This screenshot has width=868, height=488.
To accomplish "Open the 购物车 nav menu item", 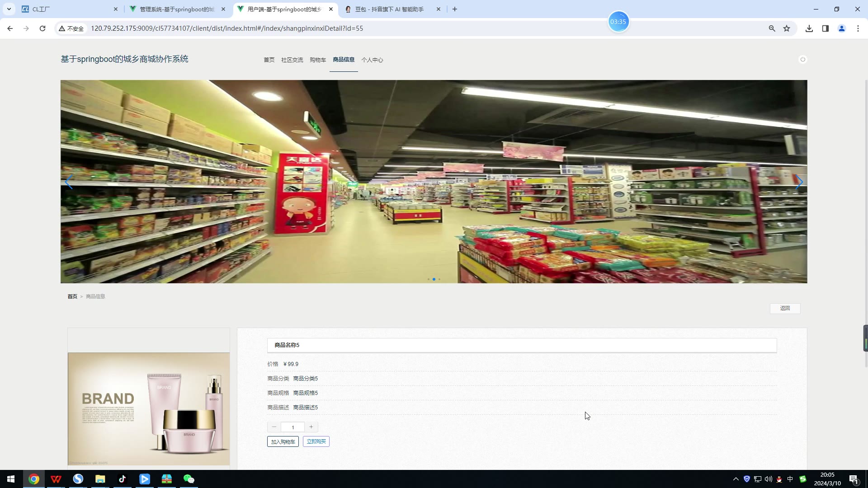I will click(317, 60).
